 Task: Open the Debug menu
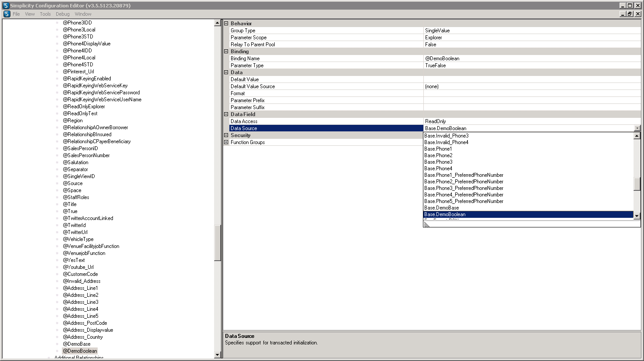click(62, 14)
